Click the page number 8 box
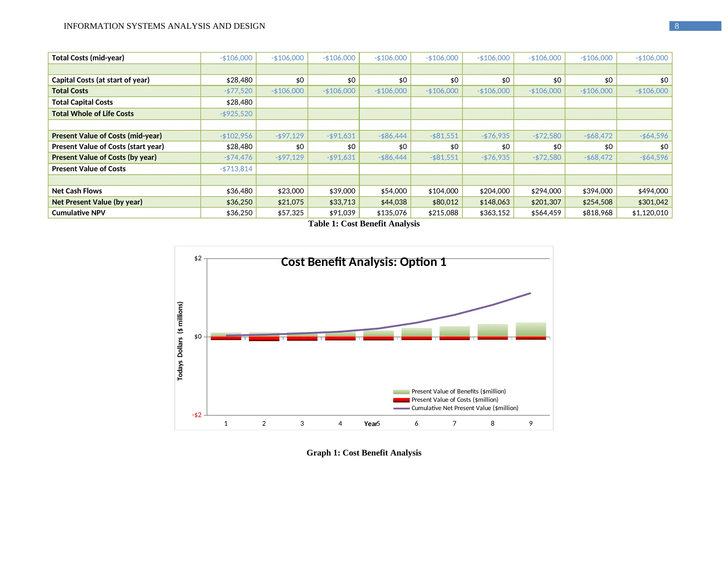This screenshot has width=728, height=572. [695, 26]
